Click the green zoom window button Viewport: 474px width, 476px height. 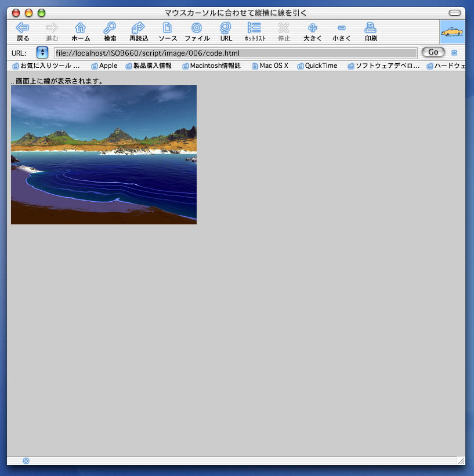point(41,13)
